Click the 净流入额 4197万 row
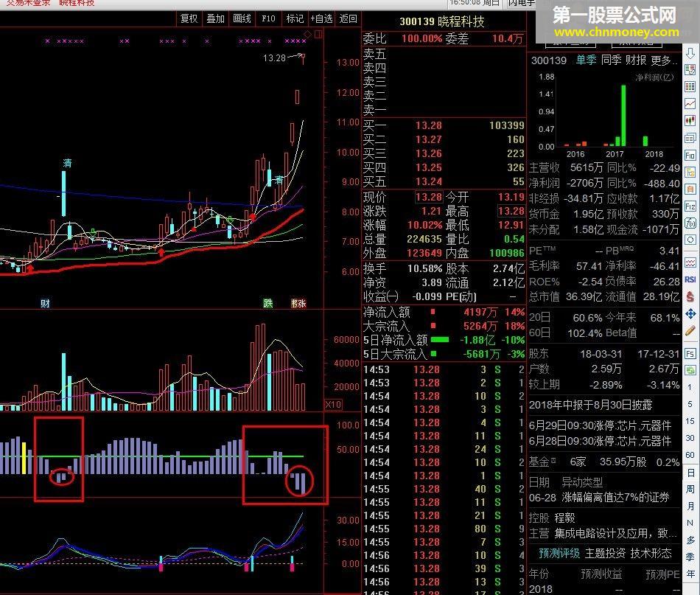Viewport: 700px width, 595px height. click(x=444, y=312)
